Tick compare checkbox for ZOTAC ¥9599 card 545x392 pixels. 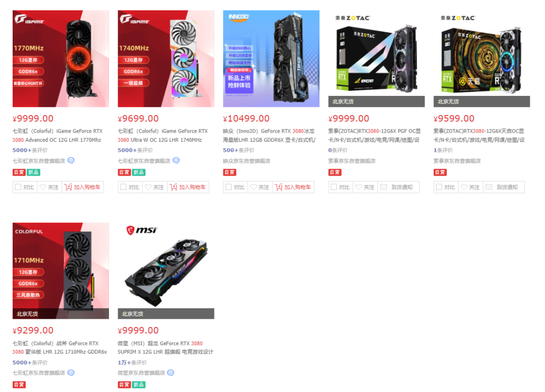439,187
